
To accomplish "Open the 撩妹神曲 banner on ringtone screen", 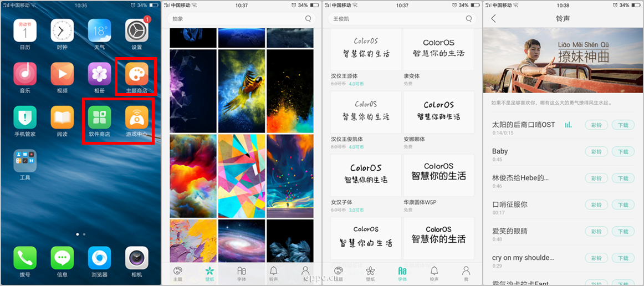I will coord(563,60).
